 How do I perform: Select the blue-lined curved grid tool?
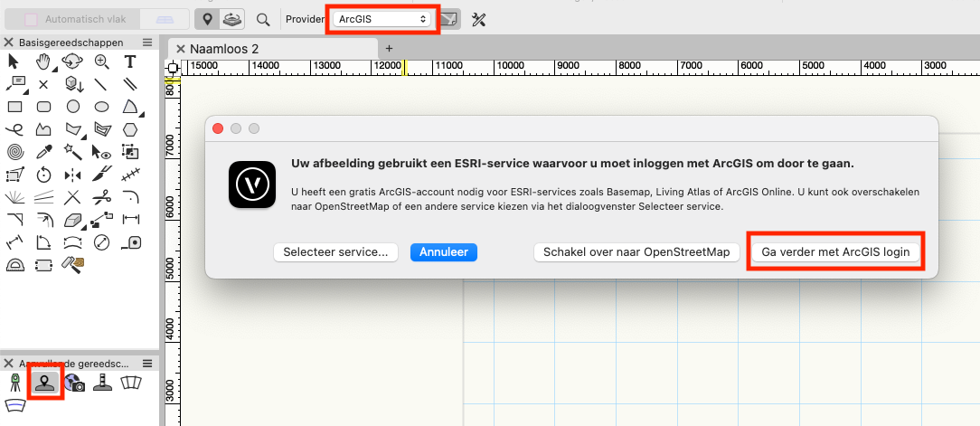(x=15, y=405)
